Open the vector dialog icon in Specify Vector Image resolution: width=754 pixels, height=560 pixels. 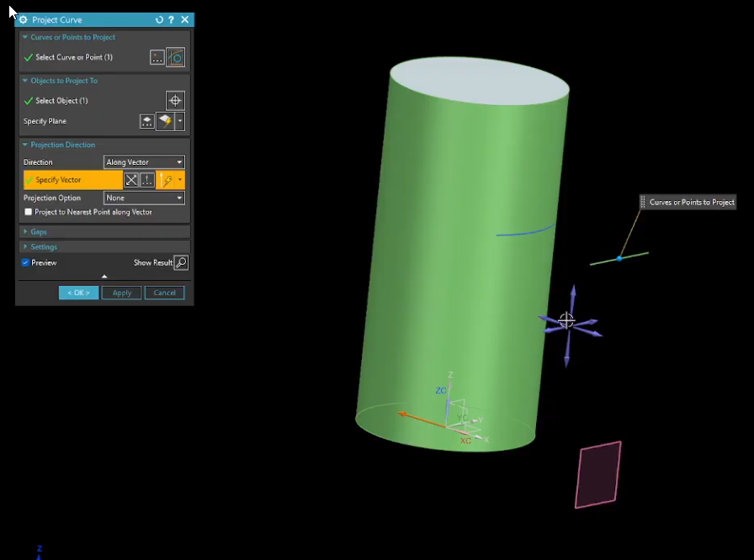[147, 180]
